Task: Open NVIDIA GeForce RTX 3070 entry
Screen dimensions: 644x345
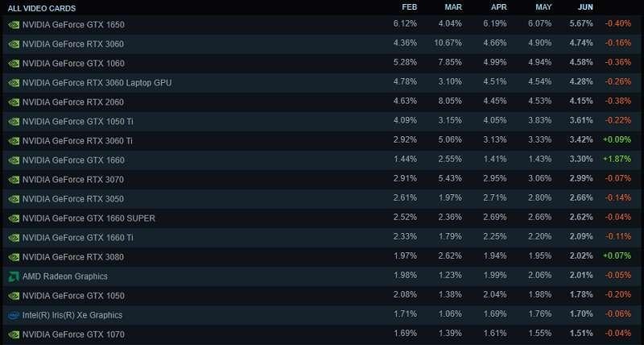Action: 73,180
